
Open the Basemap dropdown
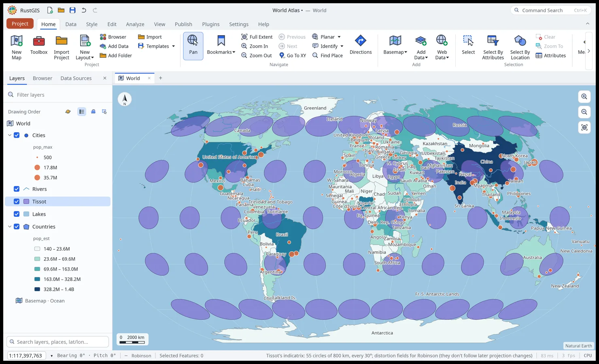coord(395,45)
